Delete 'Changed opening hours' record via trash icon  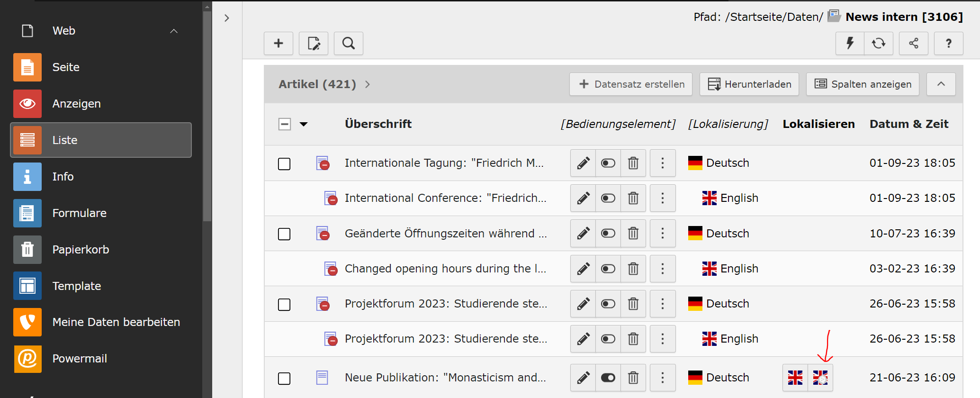coord(633,269)
